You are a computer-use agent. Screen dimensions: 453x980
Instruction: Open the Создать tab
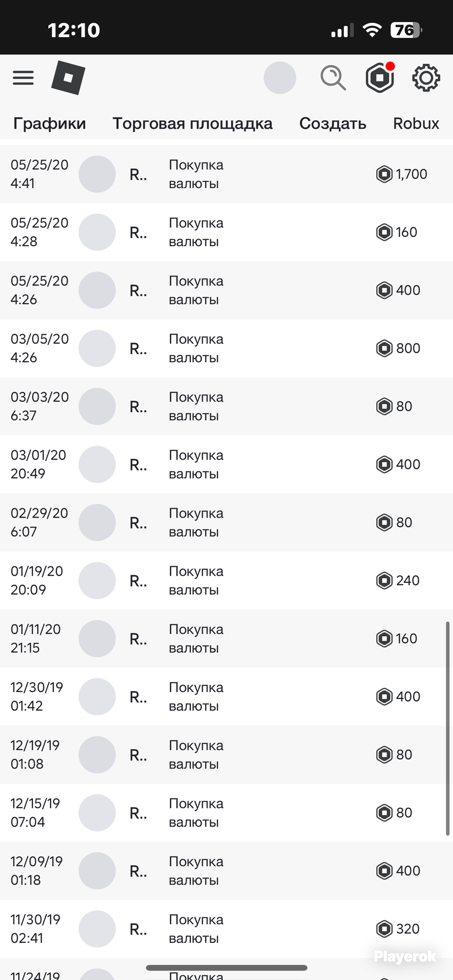click(x=333, y=123)
